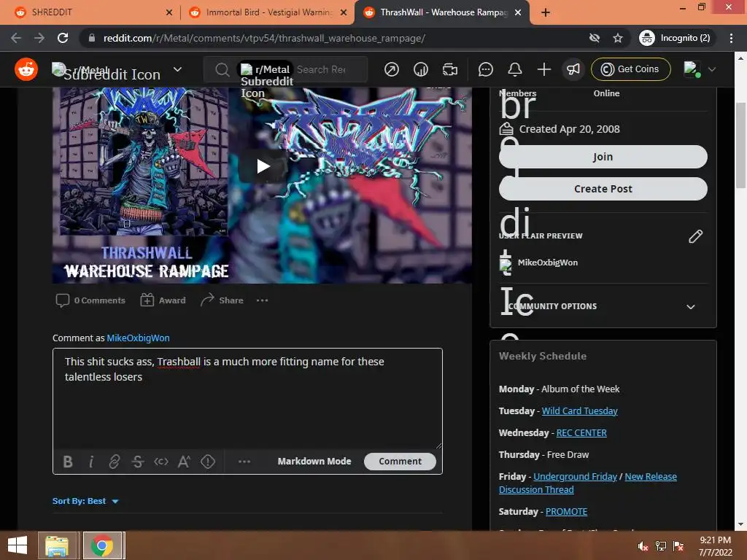Open the r/Metal community dropdown chevron
Viewport: 747px width, 560px height.
click(x=177, y=69)
